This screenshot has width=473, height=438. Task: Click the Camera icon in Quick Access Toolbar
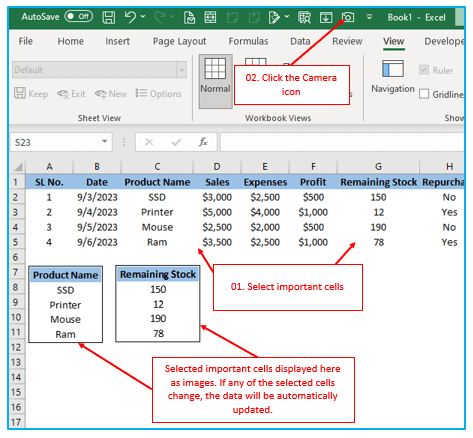(348, 17)
